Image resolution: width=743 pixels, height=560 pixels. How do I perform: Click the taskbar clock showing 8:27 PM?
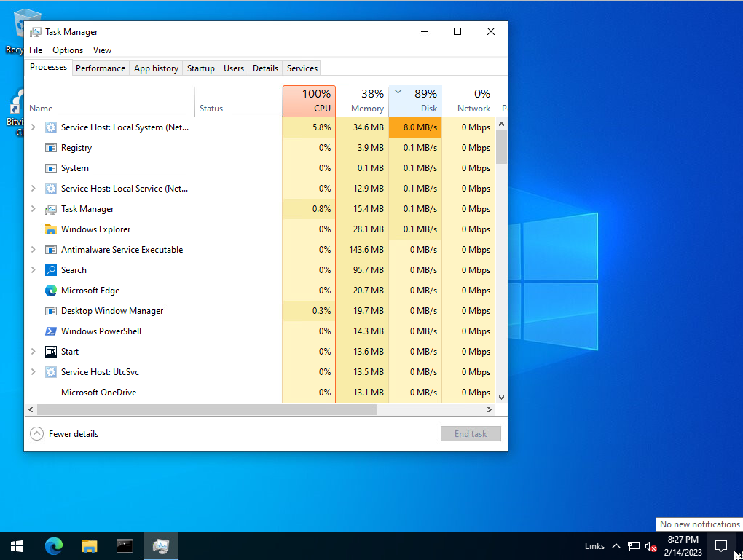[x=683, y=546]
